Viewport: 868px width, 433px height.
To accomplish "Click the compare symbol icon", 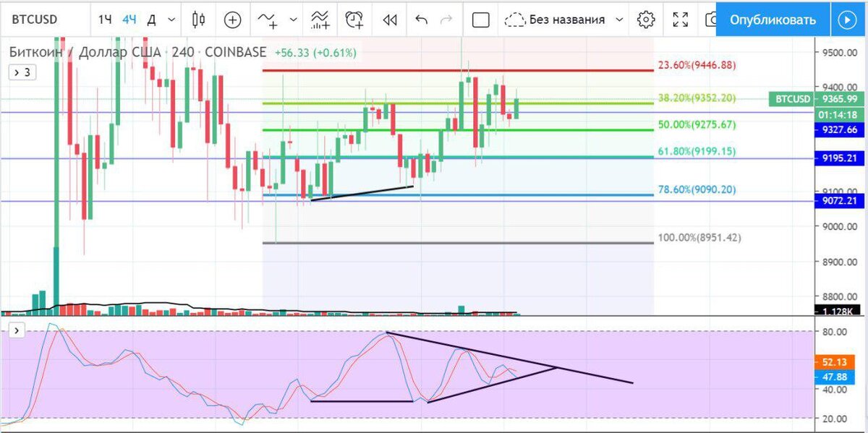I will [x=232, y=20].
